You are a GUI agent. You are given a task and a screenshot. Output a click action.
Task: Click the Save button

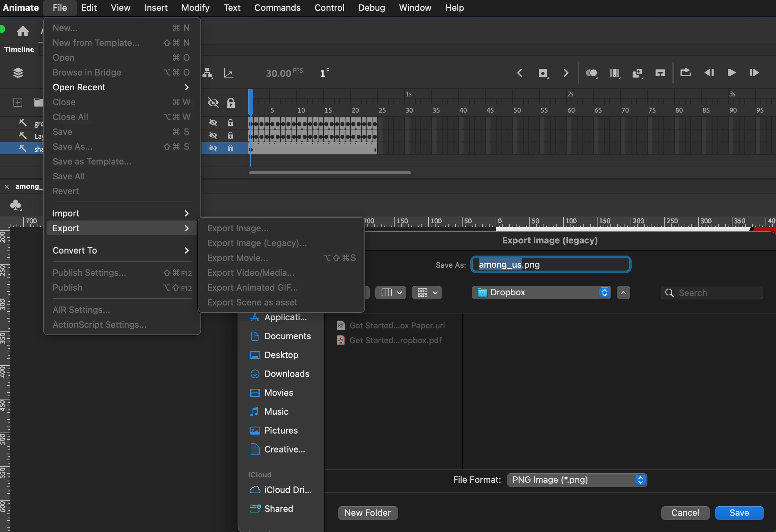[x=739, y=513]
